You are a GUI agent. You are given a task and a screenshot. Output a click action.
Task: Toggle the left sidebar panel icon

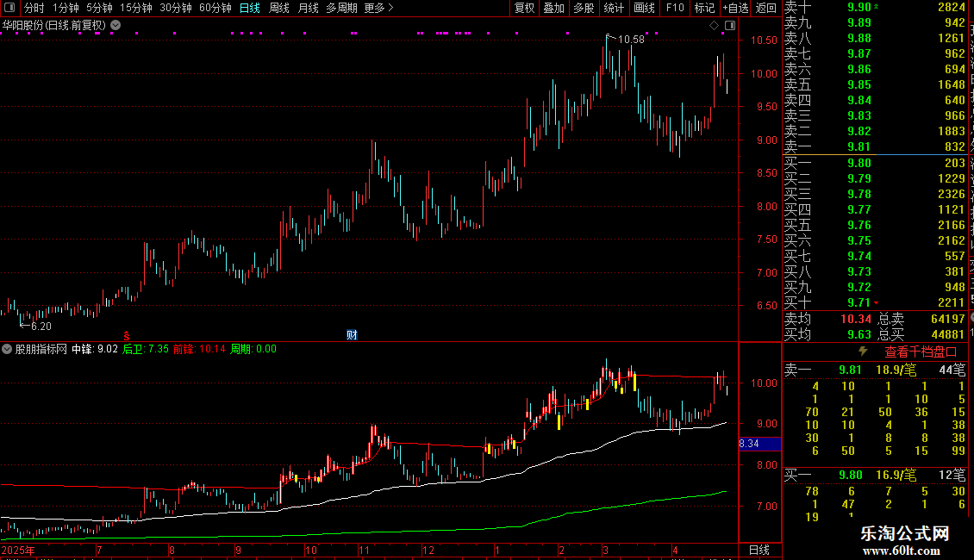[x=9, y=8]
